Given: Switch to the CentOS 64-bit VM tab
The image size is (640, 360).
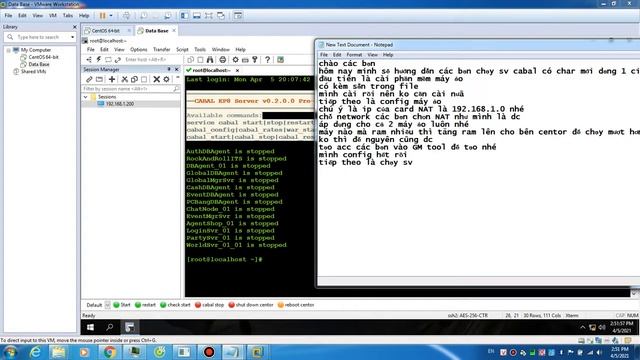Looking at the screenshot, I should [x=106, y=31].
